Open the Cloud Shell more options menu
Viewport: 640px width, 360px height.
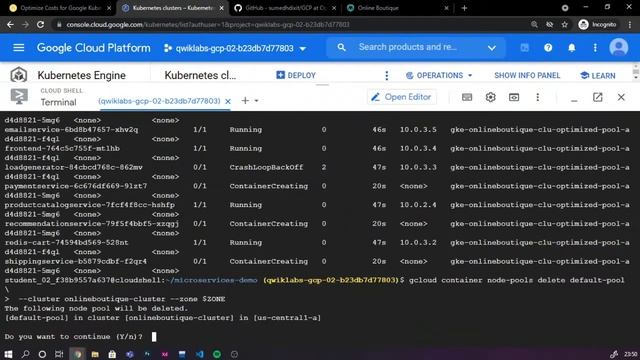(538, 97)
